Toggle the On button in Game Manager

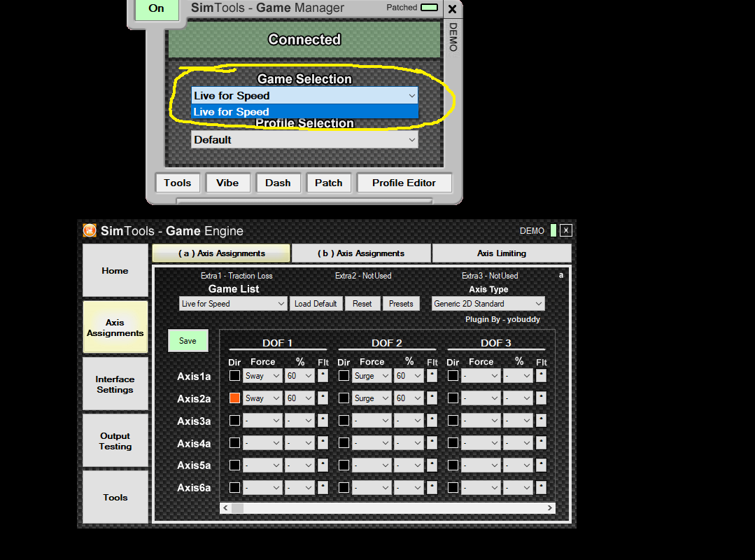pyautogui.click(x=156, y=9)
